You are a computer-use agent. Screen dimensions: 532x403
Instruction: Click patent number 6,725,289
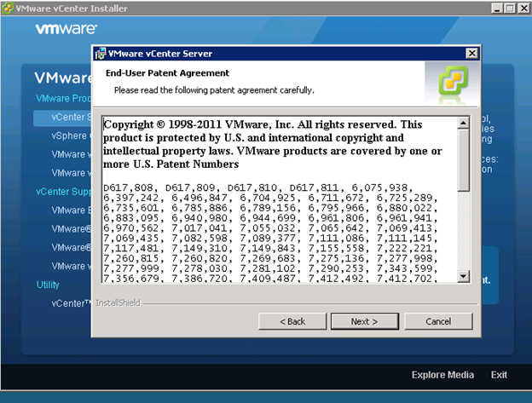click(404, 198)
